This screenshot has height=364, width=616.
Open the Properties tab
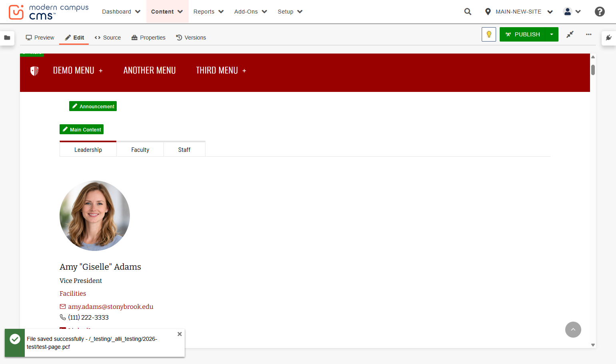pos(148,38)
